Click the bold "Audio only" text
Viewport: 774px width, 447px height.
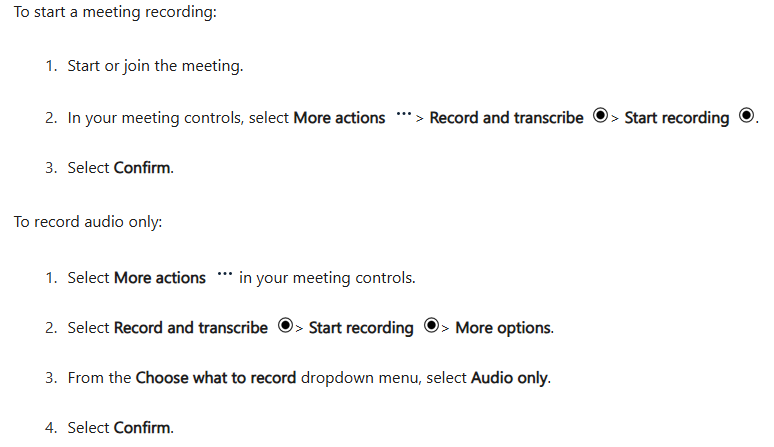(509, 378)
